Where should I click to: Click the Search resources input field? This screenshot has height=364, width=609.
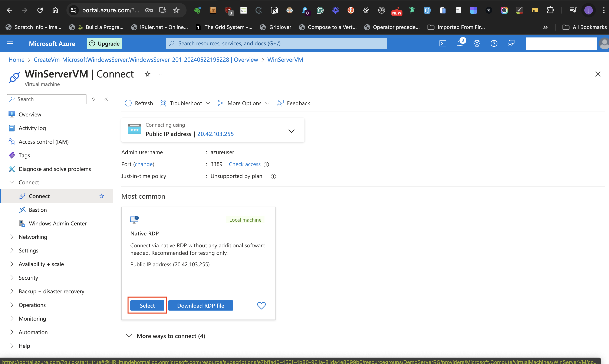276,43
